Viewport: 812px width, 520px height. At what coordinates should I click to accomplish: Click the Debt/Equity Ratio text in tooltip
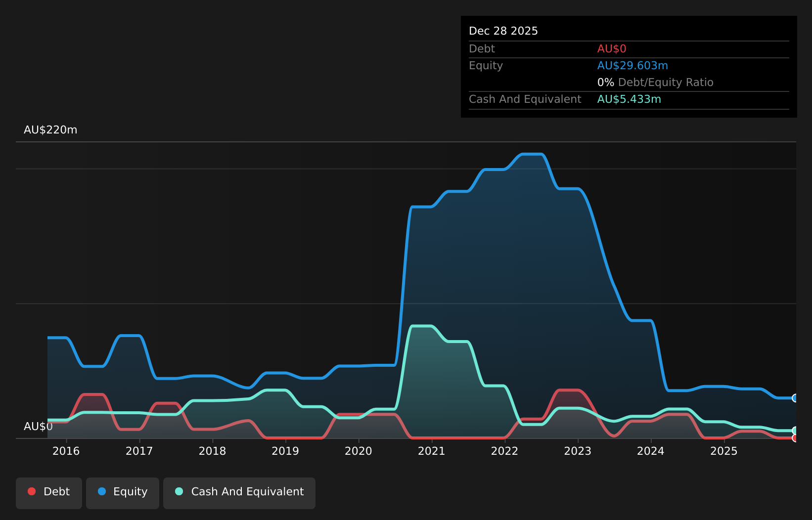tap(666, 83)
